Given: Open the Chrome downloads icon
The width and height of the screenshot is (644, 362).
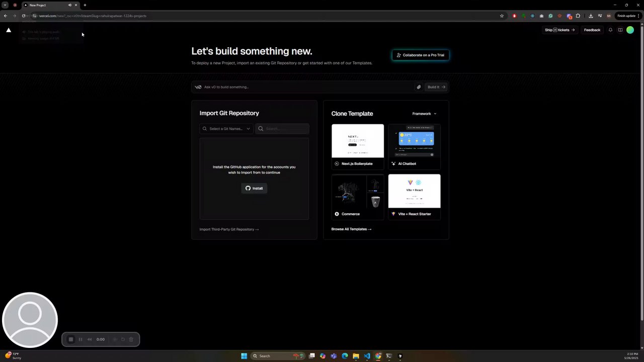Looking at the screenshot, I should click(591, 16).
